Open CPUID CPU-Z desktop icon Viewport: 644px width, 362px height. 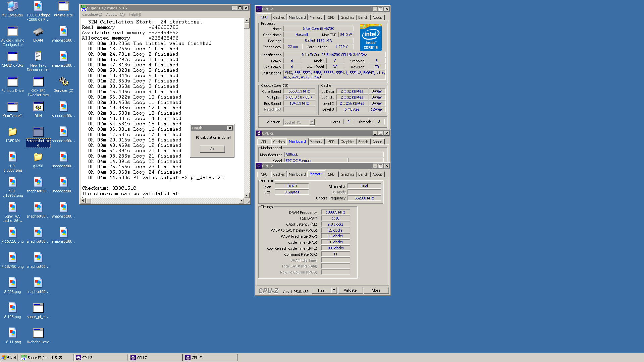point(12,59)
